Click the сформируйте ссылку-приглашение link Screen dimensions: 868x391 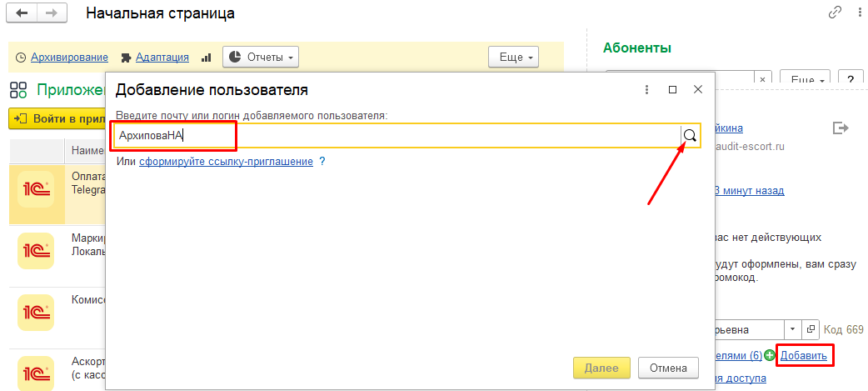[226, 161]
